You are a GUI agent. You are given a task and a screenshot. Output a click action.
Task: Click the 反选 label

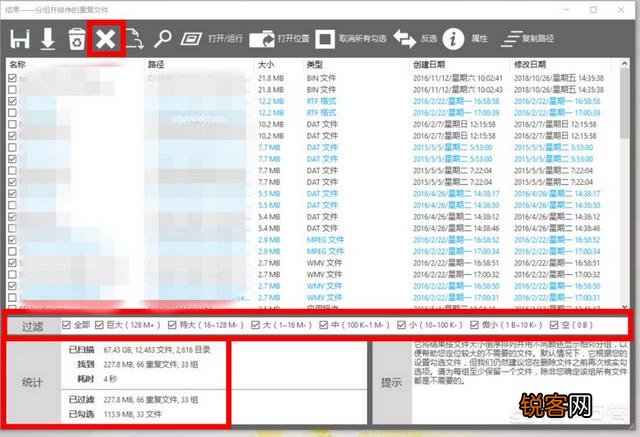click(x=429, y=39)
